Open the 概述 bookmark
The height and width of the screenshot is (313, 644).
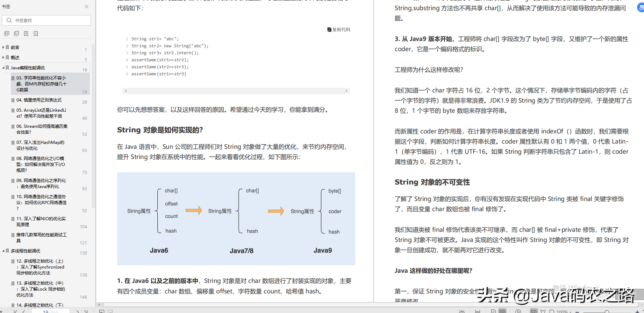click(x=15, y=57)
